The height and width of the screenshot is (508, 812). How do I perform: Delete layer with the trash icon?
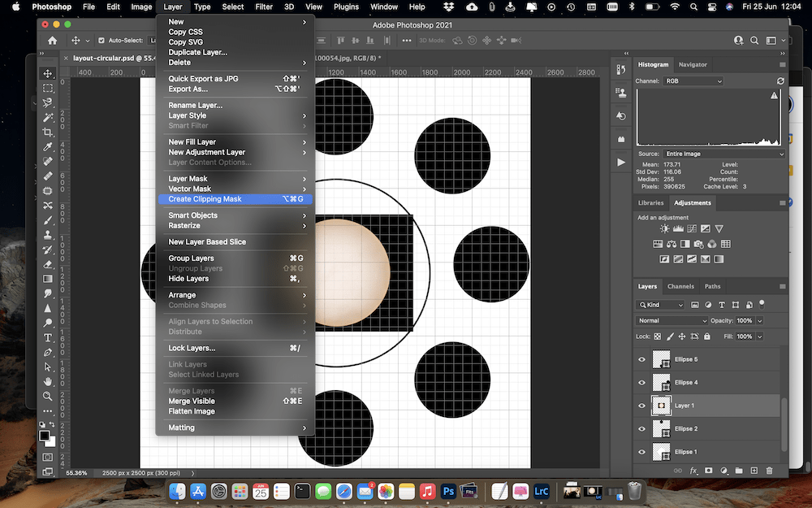point(770,471)
